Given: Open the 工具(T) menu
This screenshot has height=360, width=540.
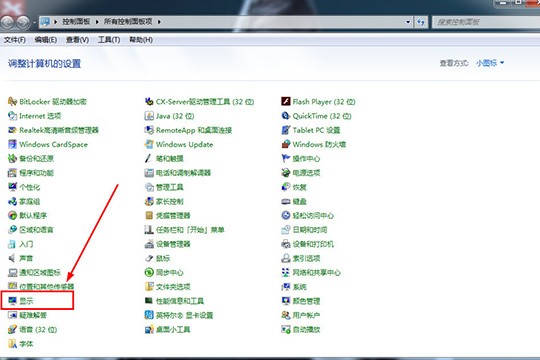Looking at the screenshot, I should pyautogui.click(x=109, y=40).
